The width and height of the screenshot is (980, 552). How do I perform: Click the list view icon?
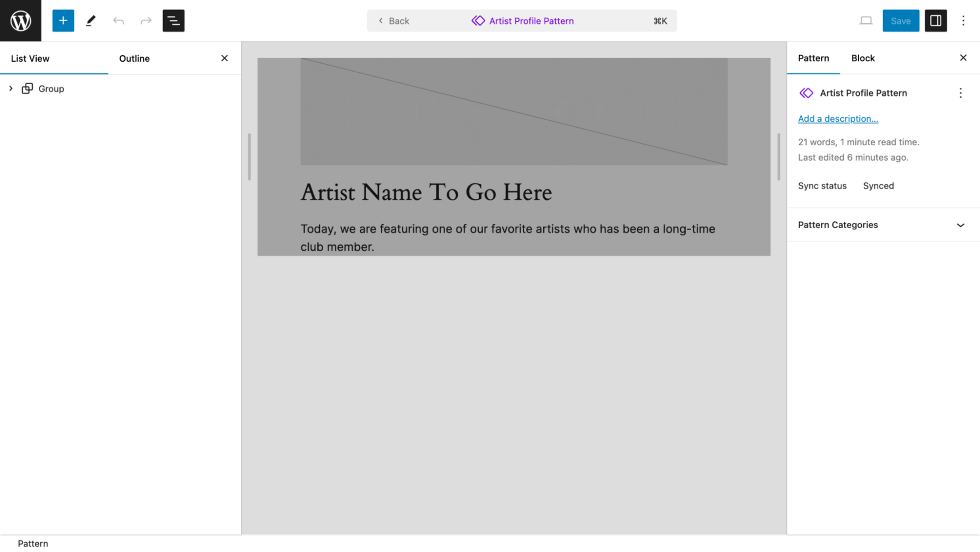coord(173,20)
